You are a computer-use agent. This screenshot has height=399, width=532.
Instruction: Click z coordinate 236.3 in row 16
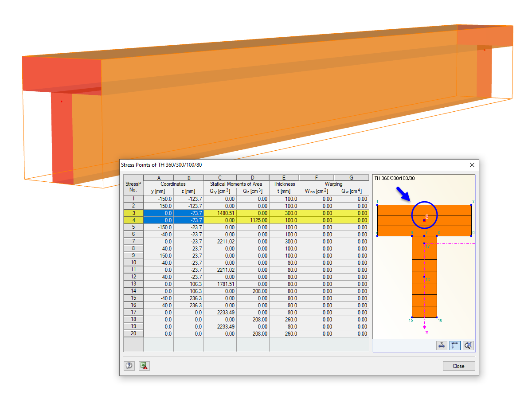pyautogui.click(x=189, y=305)
